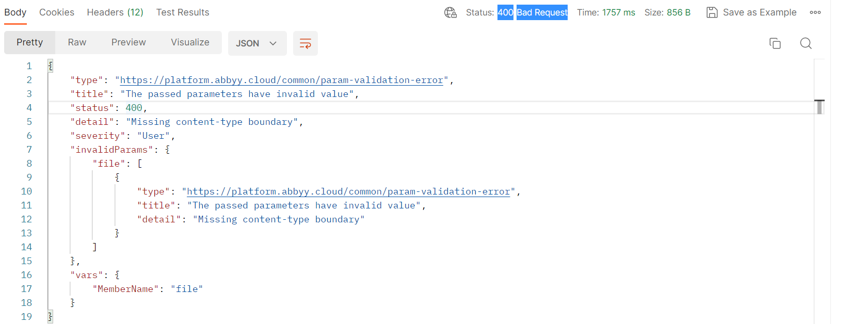Click the Save as Example disk icon

712,12
